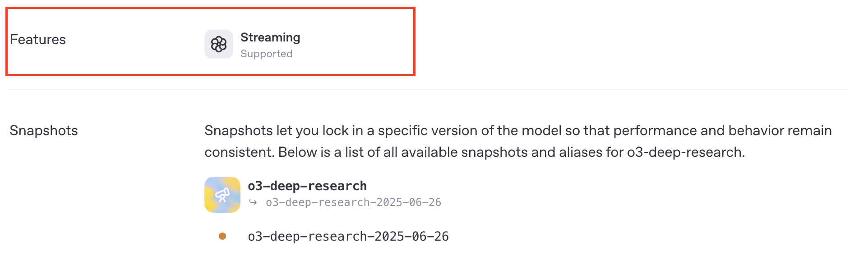The width and height of the screenshot is (868, 274).
Task: Click the phrase 'performance and behavior remain'
Action: (723, 131)
